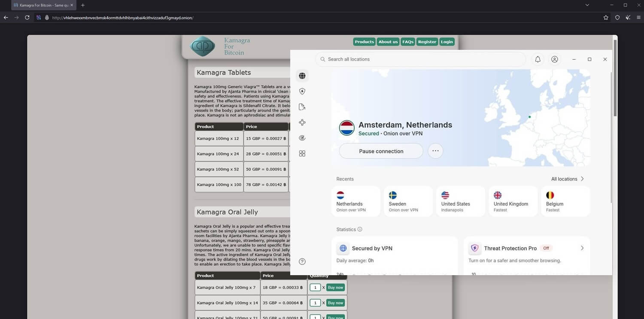Click the New Identity broom icon
Viewport: 644px width, 319px height.
(x=628, y=18)
